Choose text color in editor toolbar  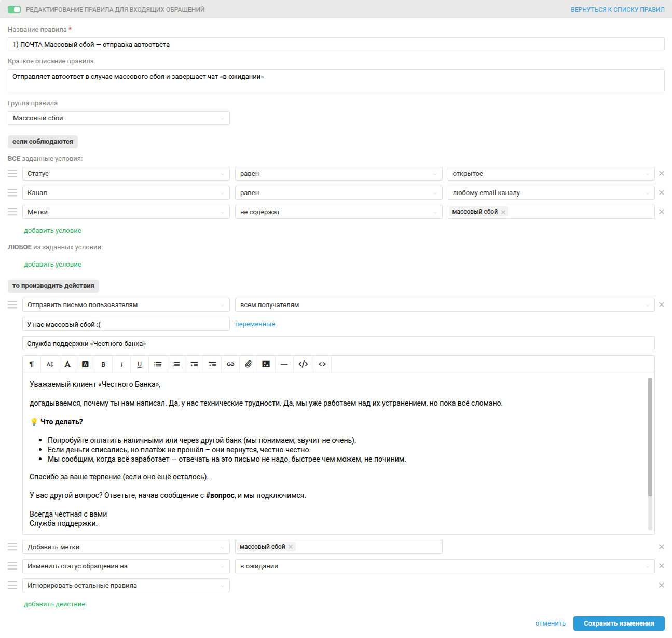click(x=67, y=364)
